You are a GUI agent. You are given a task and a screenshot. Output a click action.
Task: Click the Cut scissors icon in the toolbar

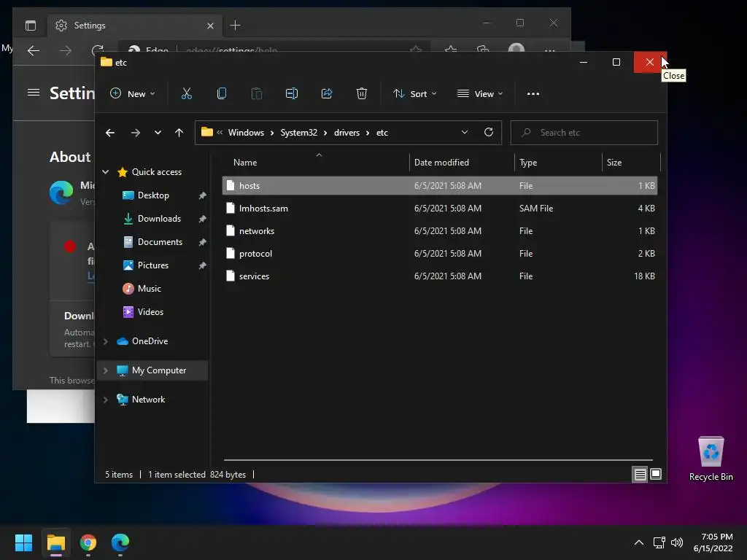186,94
